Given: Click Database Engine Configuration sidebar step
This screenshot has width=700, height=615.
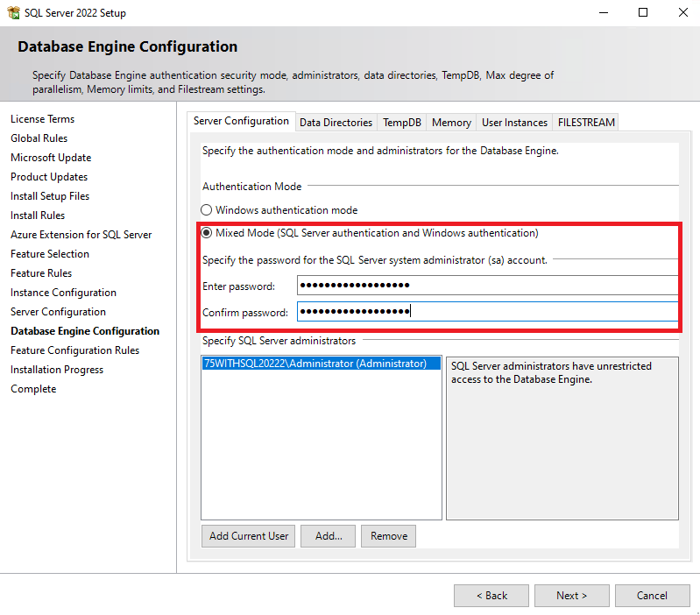Looking at the screenshot, I should pos(85,330).
